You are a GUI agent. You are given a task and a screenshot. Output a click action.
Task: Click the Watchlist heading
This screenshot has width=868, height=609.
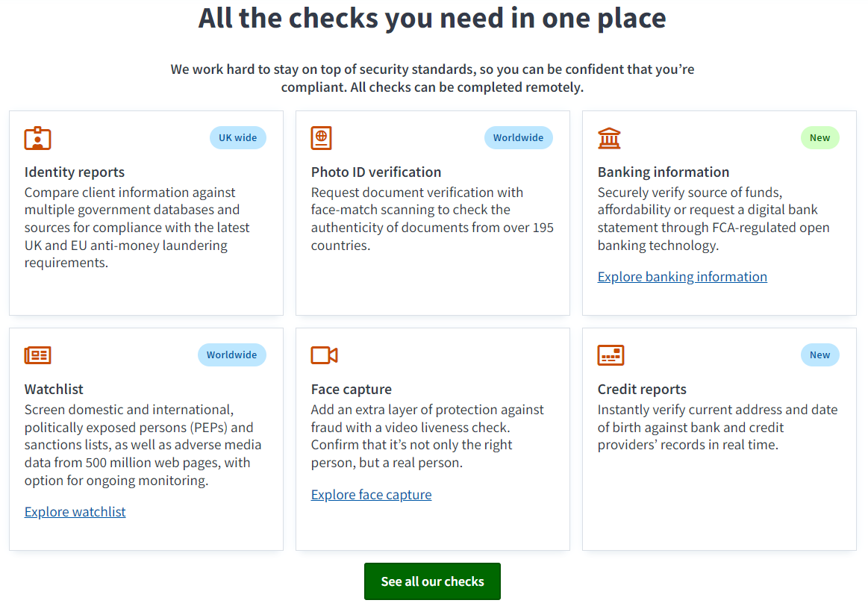[51, 389]
